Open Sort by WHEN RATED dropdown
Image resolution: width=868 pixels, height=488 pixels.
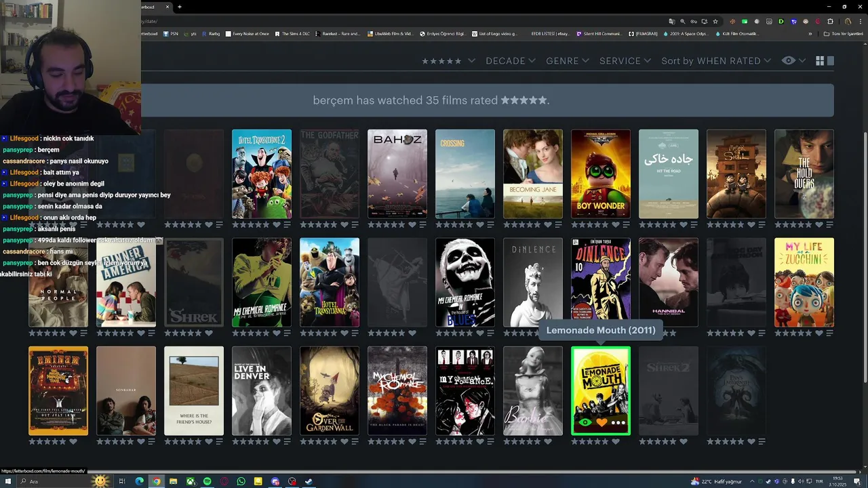click(716, 61)
